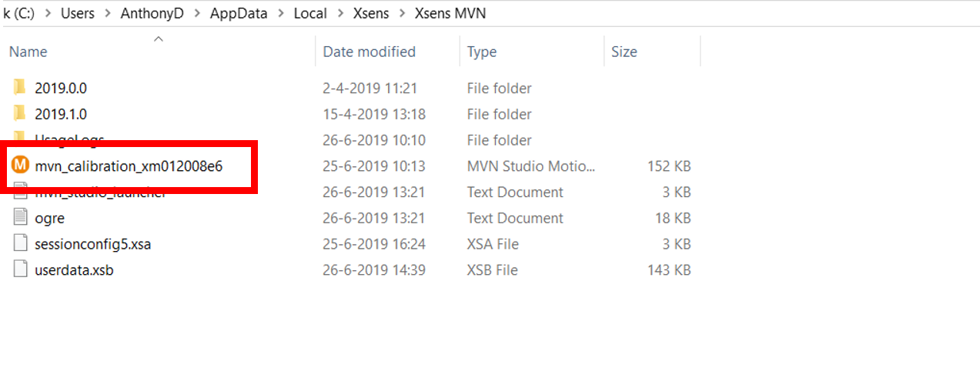Expand the chevron between Users and AnthonyD
This screenshot has width=980, height=378.
tap(107, 13)
